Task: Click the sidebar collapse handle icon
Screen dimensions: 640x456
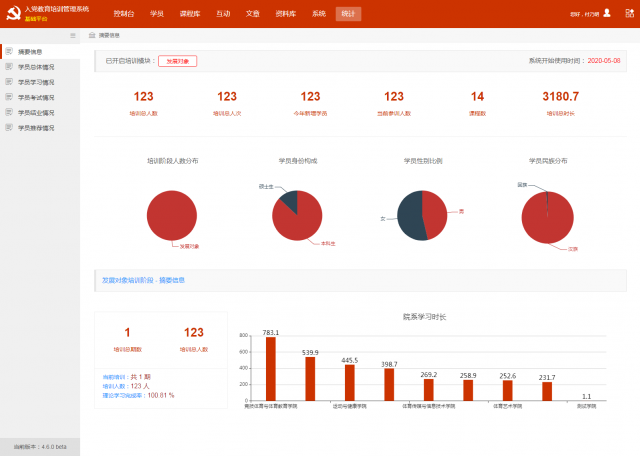Action: [x=72, y=35]
